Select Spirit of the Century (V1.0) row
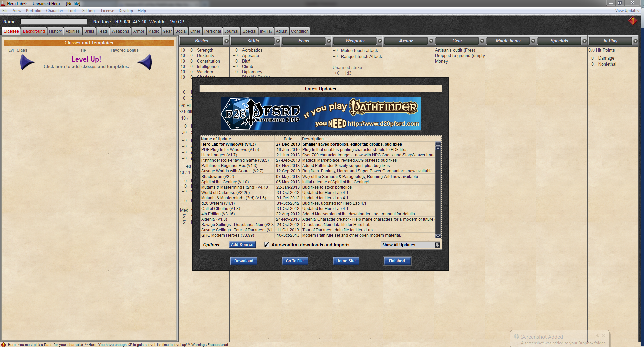This screenshot has width=644, height=347. tap(318, 182)
